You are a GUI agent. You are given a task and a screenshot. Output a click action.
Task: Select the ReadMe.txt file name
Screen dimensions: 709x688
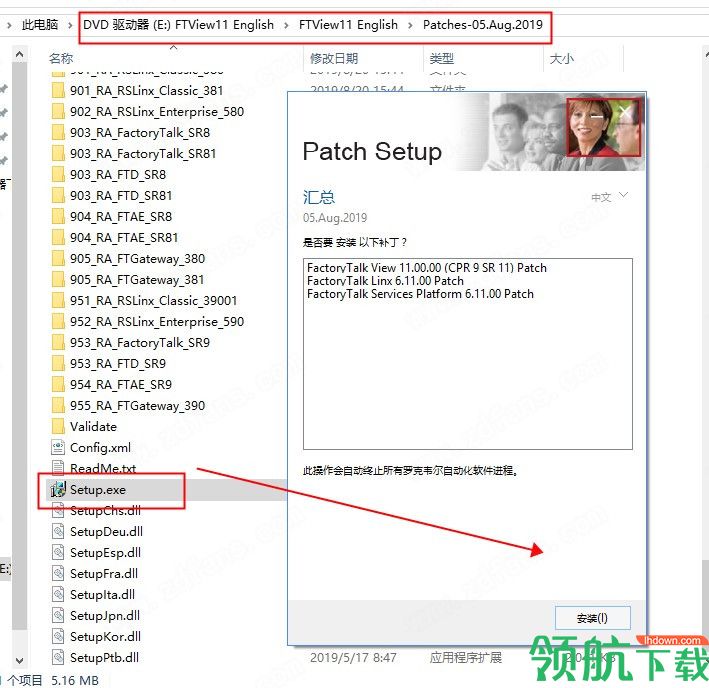(103, 468)
